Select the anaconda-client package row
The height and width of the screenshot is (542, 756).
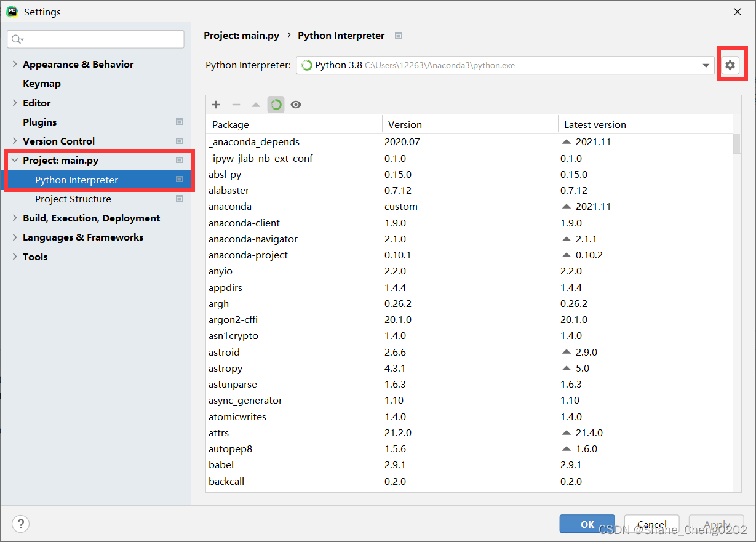[x=469, y=223]
